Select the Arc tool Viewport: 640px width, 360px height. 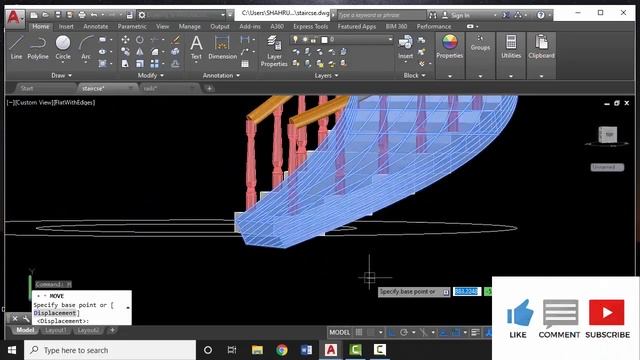click(86, 47)
